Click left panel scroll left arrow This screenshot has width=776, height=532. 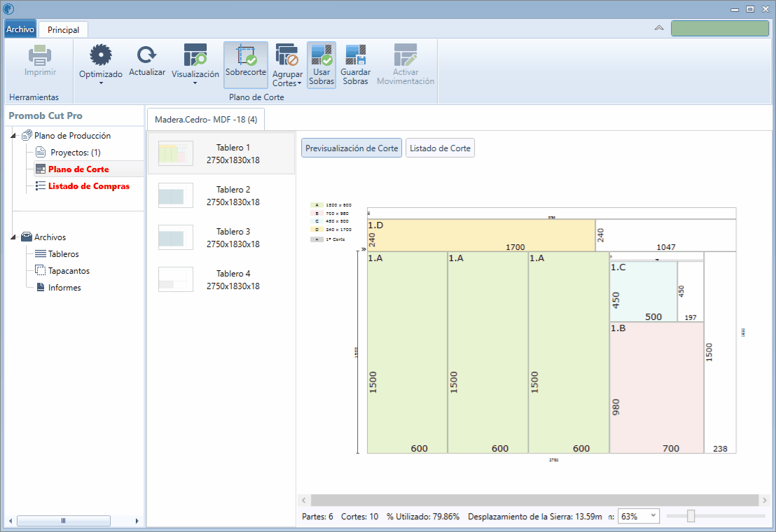(11, 521)
